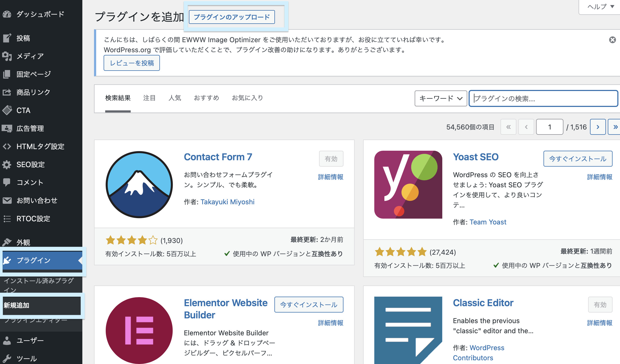Click the 投稿 pushpin icon
The width and height of the screenshot is (620, 364).
(x=7, y=38)
